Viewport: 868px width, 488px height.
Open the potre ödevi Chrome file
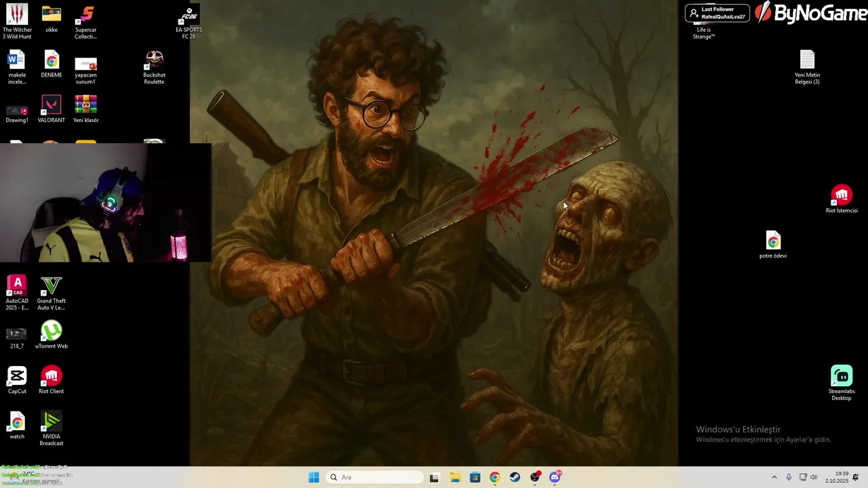click(773, 245)
